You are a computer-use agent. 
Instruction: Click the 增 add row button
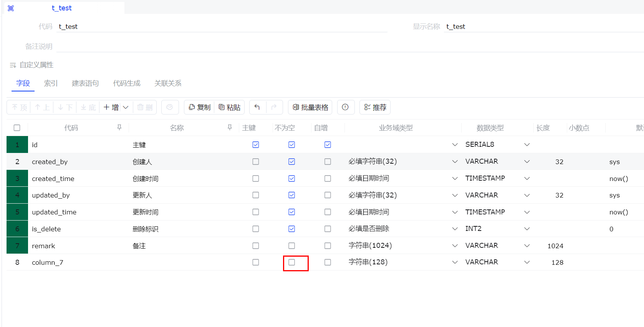tap(111, 107)
